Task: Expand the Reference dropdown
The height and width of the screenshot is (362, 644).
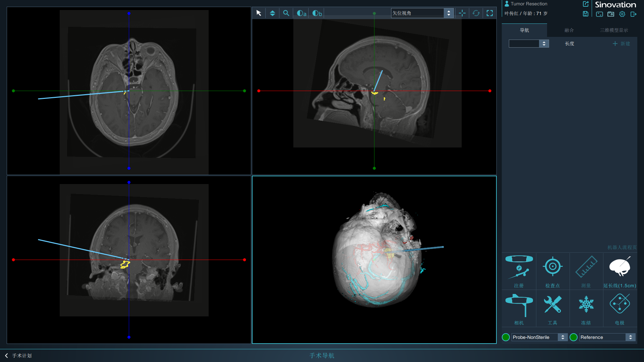Action: pos(607,337)
